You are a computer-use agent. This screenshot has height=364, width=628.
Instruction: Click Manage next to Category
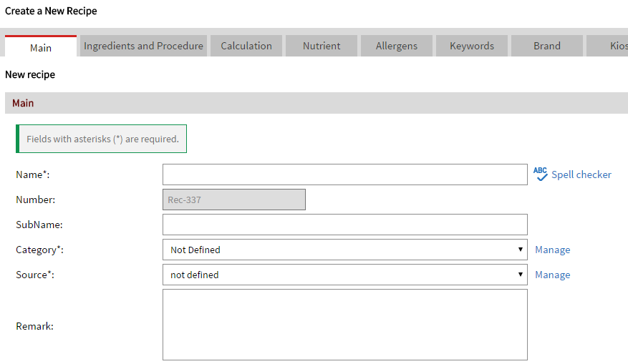pyautogui.click(x=552, y=250)
